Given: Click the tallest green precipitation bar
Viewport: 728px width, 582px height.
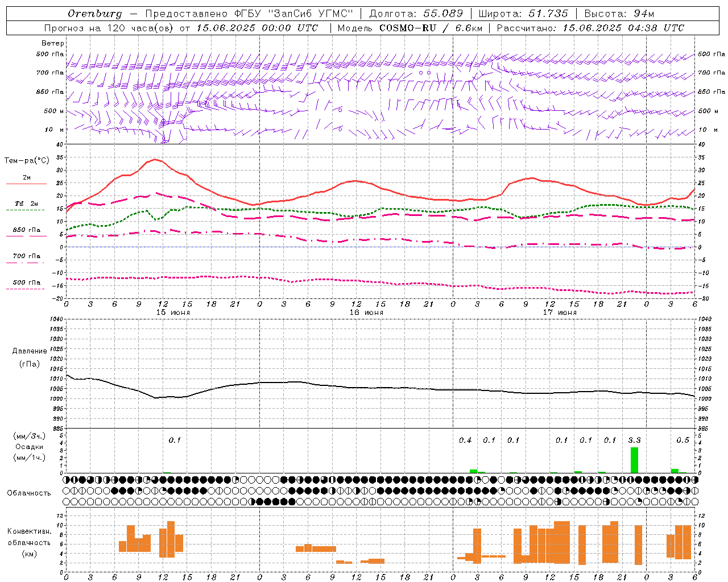Looking at the screenshot, I should (x=634, y=460).
